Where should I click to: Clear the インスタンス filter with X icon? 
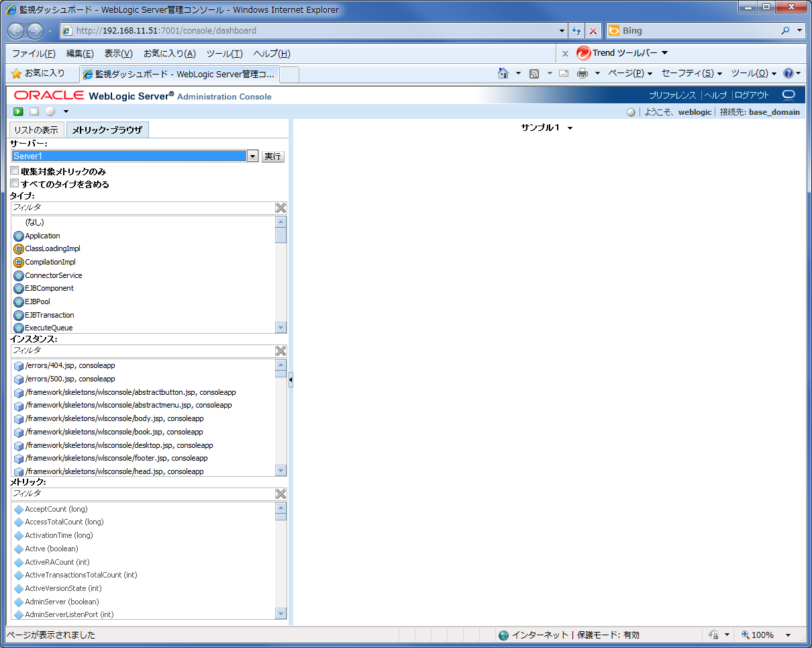click(281, 351)
